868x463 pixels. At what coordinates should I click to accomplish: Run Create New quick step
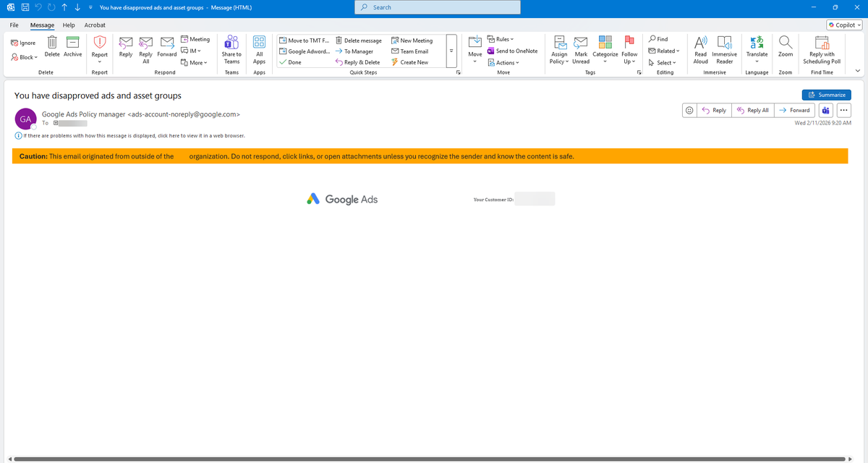(409, 62)
